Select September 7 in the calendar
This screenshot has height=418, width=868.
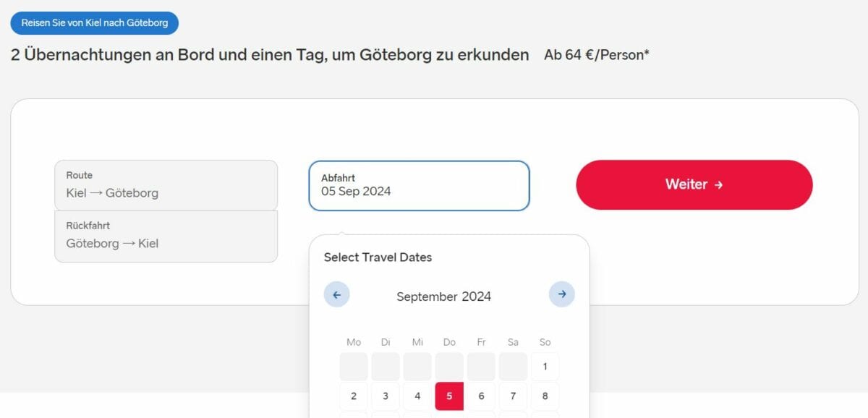coord(513,396)
